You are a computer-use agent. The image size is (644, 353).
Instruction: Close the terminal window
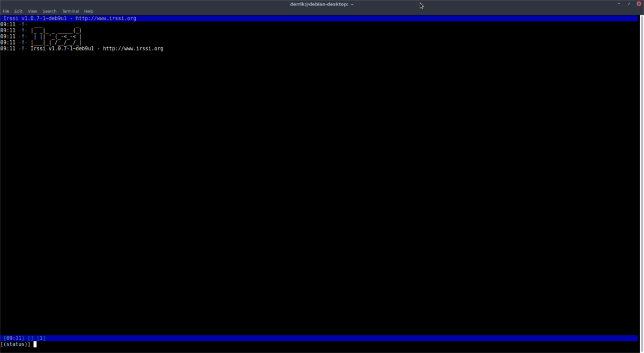click(x=639, y=4)
